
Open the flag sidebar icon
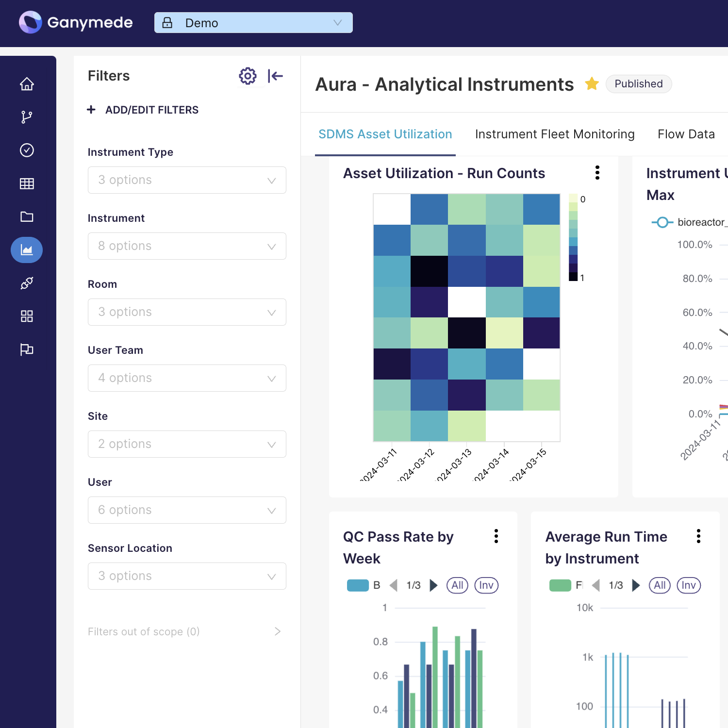[x=27, y=349]
